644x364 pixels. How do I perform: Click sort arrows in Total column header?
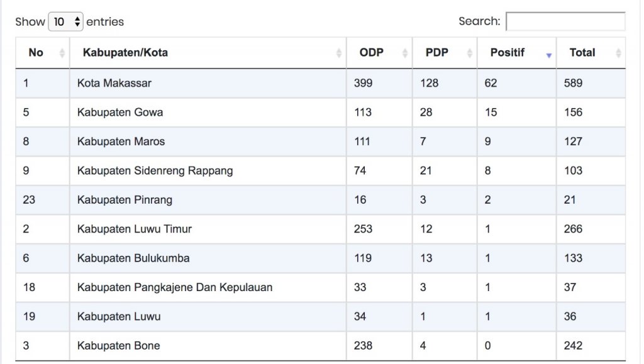pyautogui.click(x=618, y=53)
